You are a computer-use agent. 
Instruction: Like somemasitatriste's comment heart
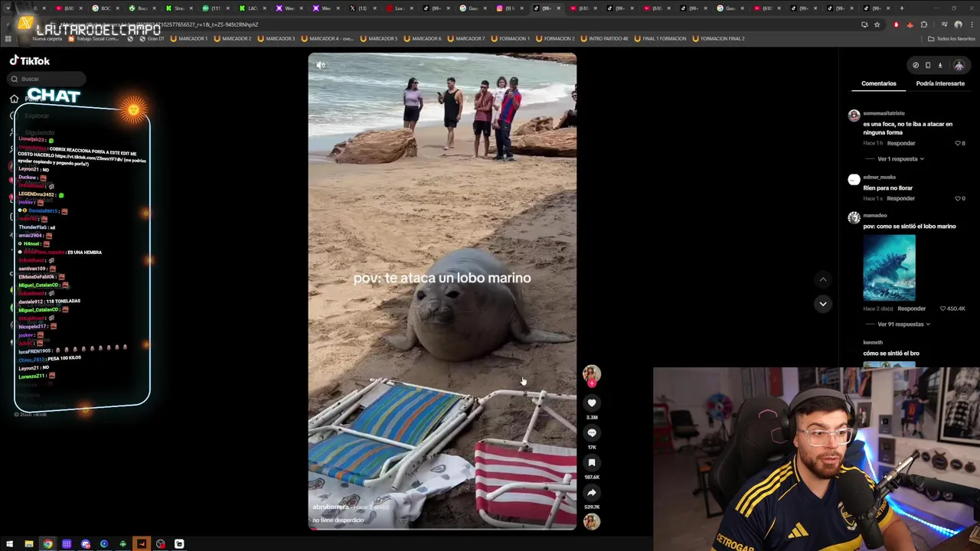pos(959,143)
